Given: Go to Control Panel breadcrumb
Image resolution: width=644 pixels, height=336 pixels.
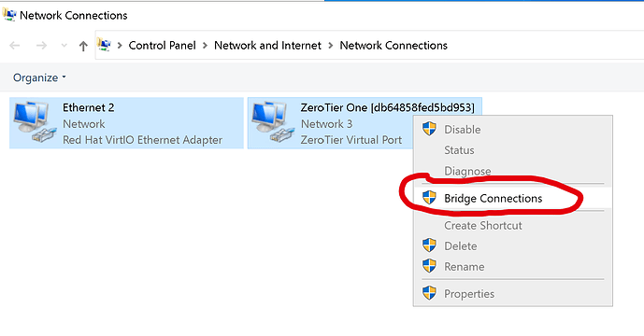Looking at the screenshot, I should tap(163, 45).
